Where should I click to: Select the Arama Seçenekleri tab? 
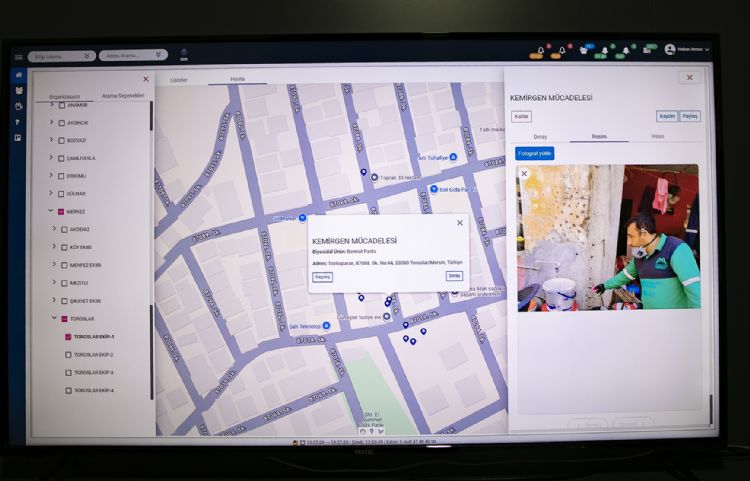click(122, 96)
